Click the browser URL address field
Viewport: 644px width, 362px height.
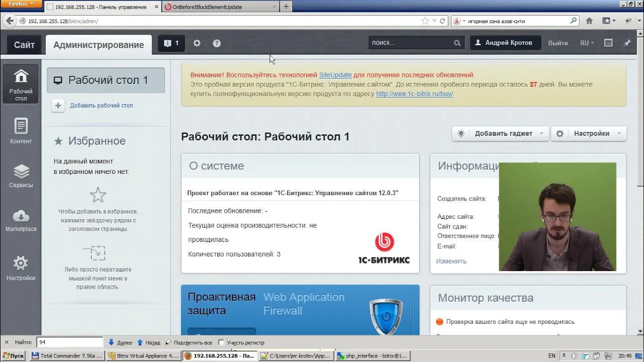[x=221, y=21]
